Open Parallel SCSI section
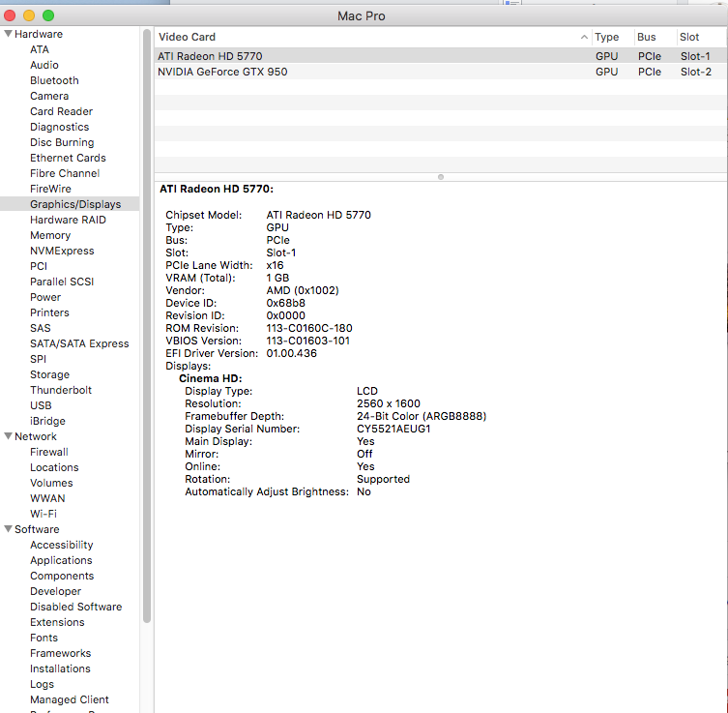Screen dimensions: 728x713 [x=62, y=282]
